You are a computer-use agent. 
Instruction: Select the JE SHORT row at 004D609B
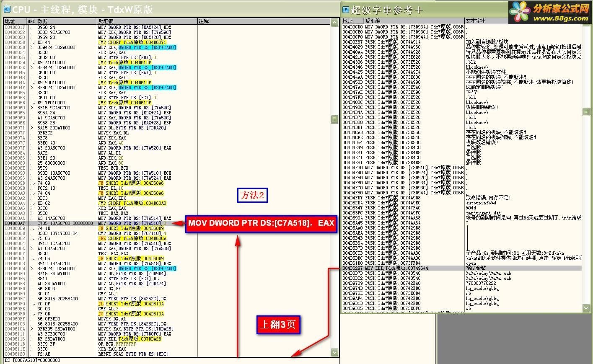click(x=167, y=183)
